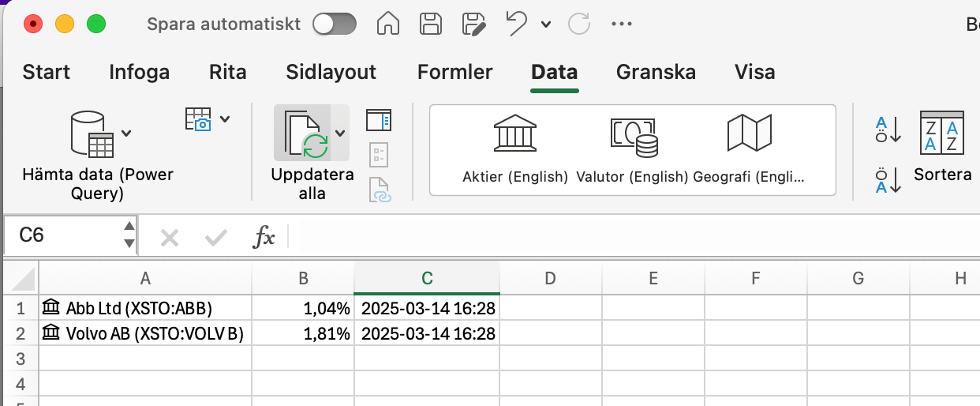Click the cell showing 1,04%
This screenshot has height=406, width=980.
[303, 308]
